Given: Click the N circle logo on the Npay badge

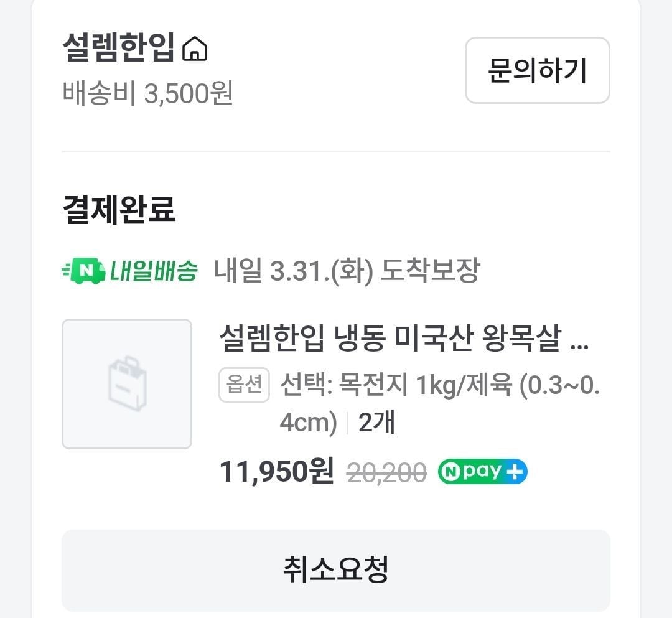Looking at the screenshot, I should (450, 473).
